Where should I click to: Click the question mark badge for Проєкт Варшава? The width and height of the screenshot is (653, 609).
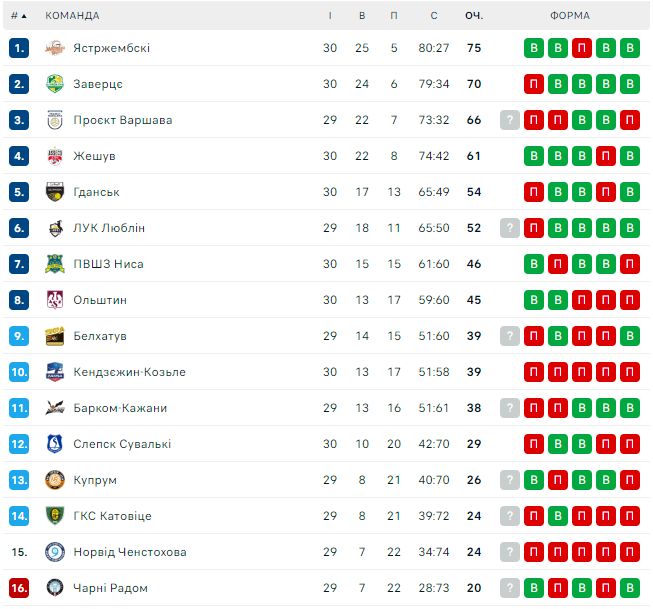pyautogui.click(x=510, y=120)
